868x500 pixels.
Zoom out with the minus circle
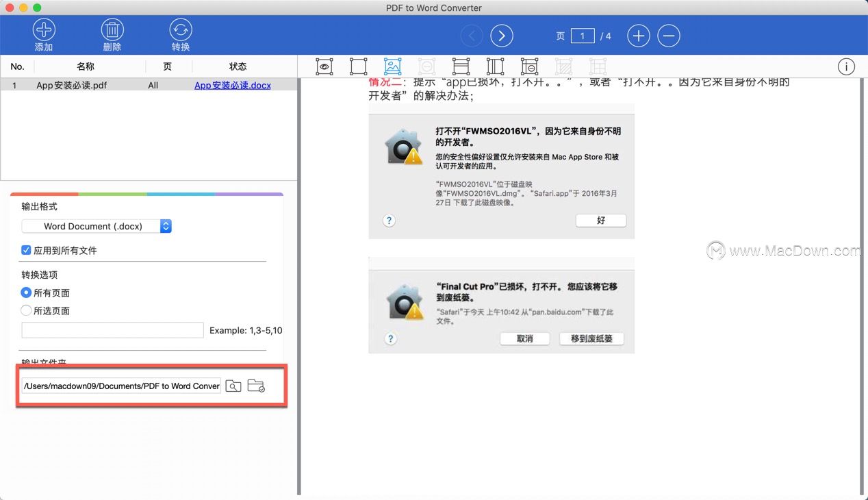click(x=669, y=36)
